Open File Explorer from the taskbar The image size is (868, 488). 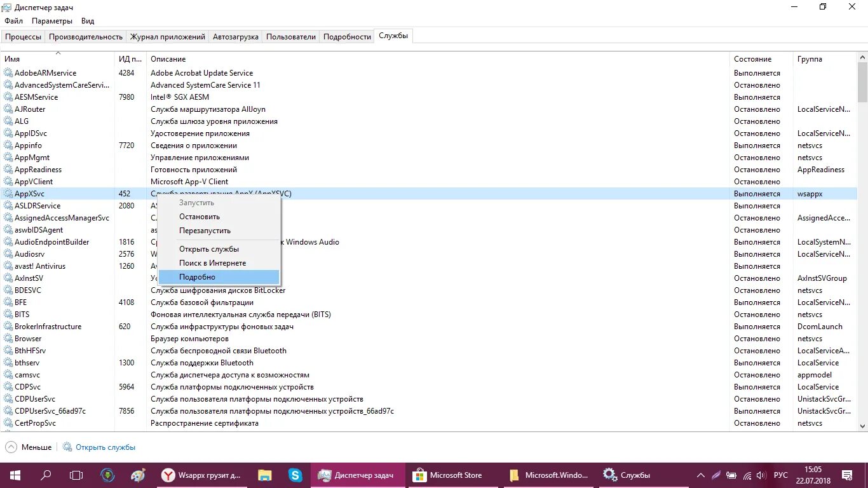click(x=265, y=475)
